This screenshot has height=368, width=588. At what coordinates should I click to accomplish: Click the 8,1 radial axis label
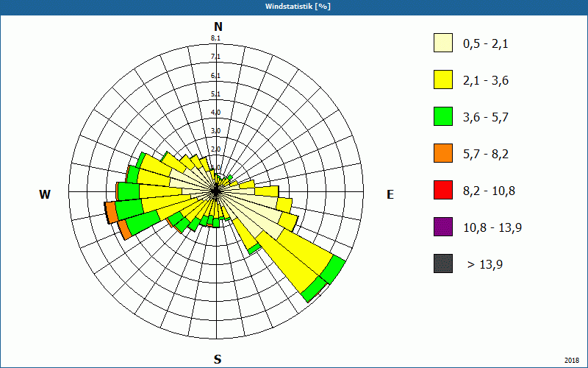click(215, 38)
